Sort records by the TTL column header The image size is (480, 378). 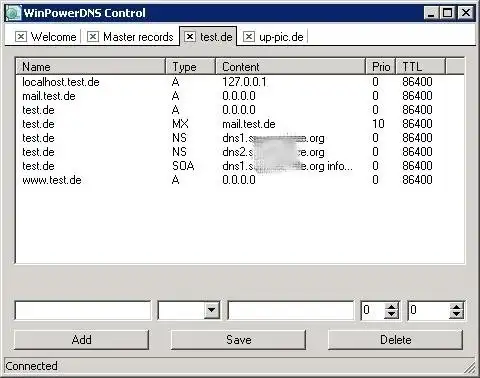pyautogui.click(x=420, y=67)
